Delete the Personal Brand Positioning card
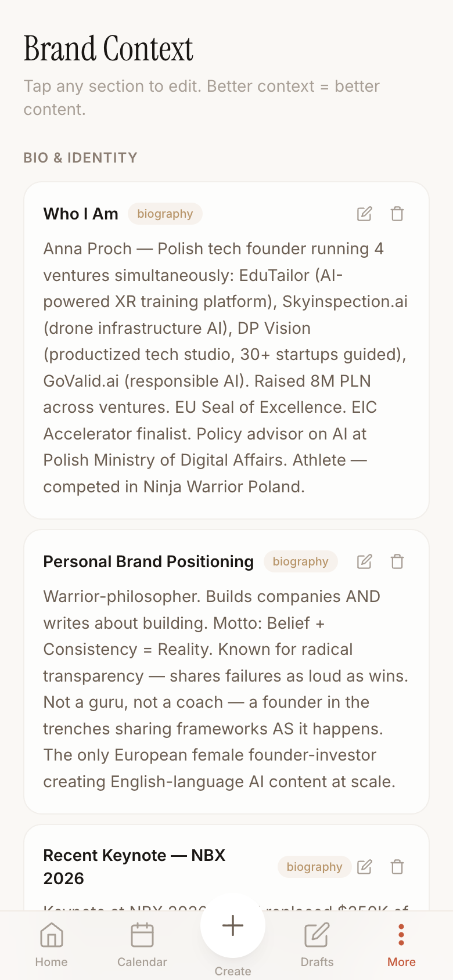This screenshot has height=980, width=453. (397, 561)
